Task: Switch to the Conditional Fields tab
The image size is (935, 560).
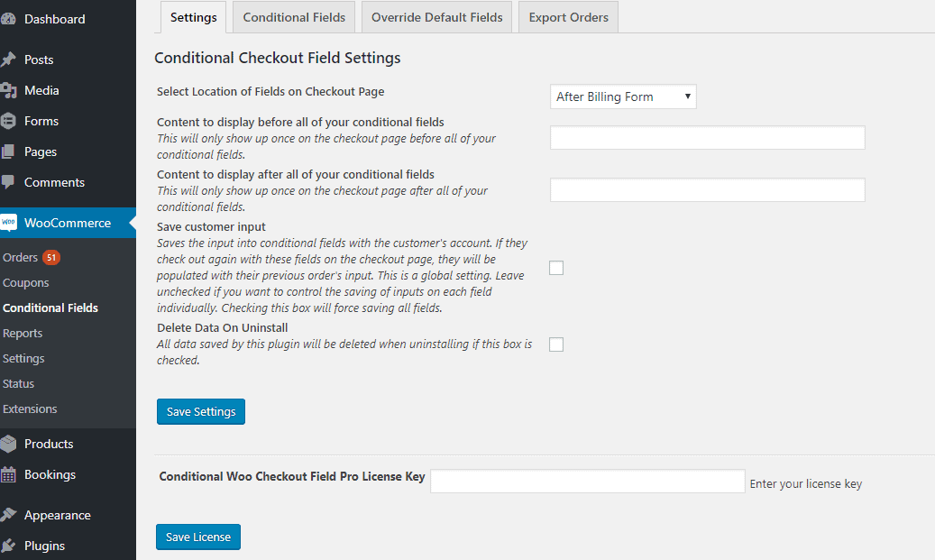Action: [293, 16]
